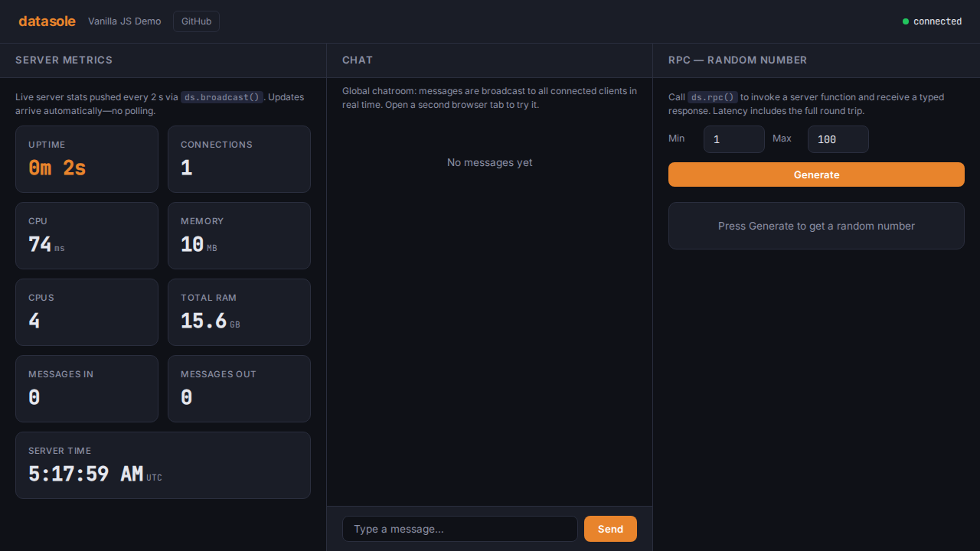Click the Send button
The height and width of the screenshot is (551, 980).
tap(610, 529)
